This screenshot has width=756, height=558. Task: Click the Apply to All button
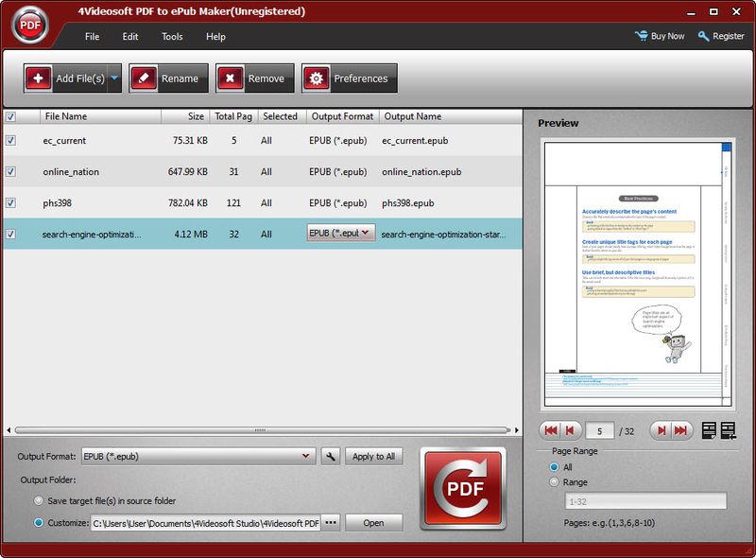tap(375, 455)
